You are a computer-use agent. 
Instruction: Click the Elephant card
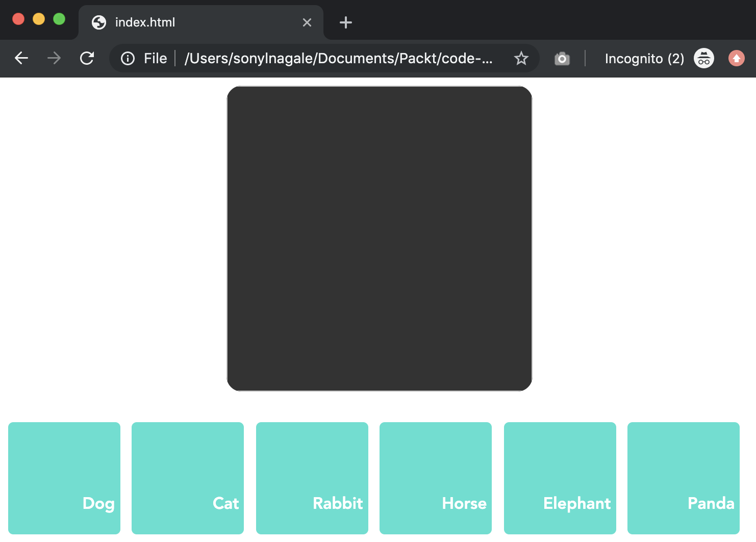click(560, 478)
